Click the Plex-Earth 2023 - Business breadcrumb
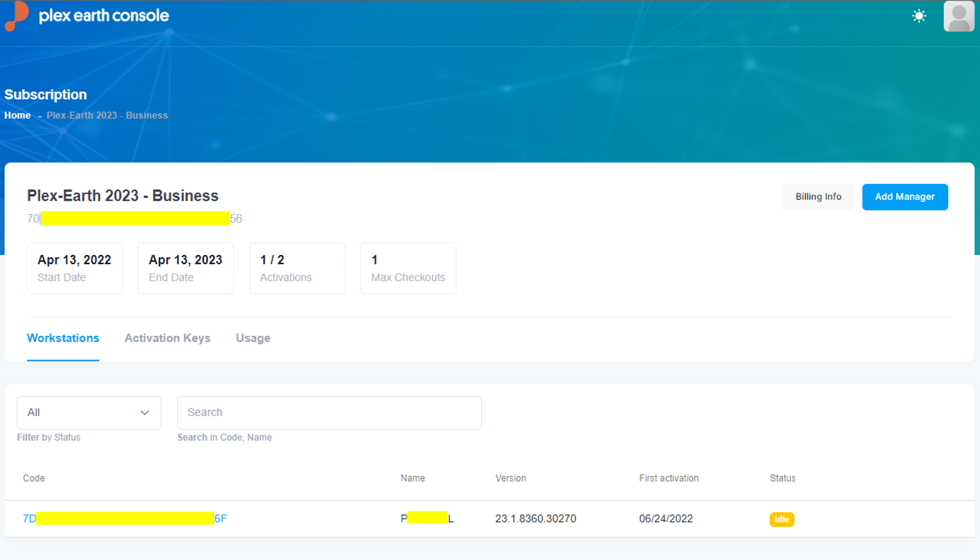 (x=107, y=115)
